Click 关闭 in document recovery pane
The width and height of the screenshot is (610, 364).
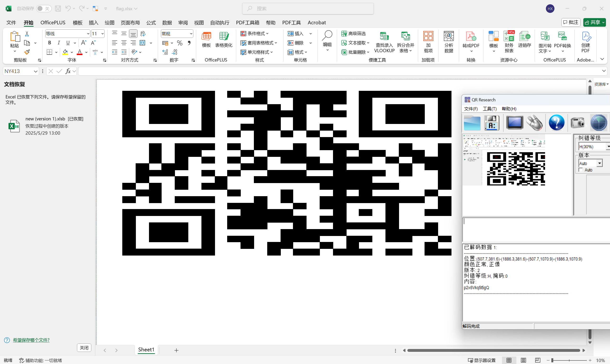tap(84, 348)
